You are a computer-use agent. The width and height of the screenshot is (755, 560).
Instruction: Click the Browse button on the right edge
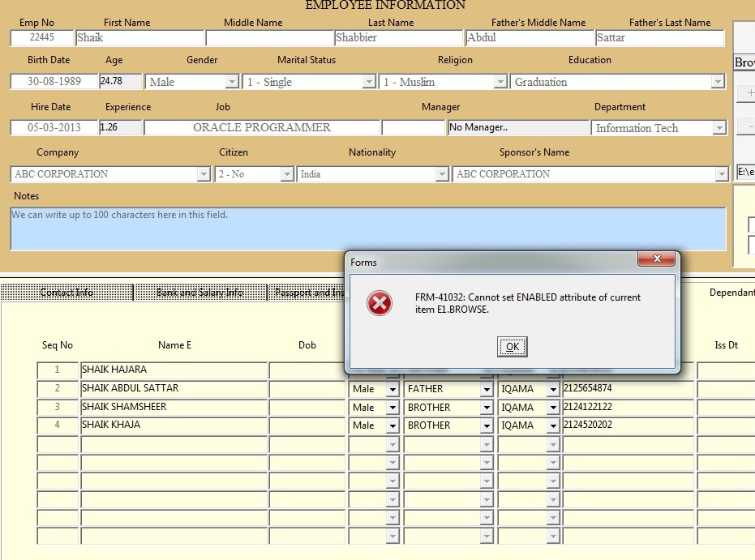pyautogui.click(x=744, y=62)
